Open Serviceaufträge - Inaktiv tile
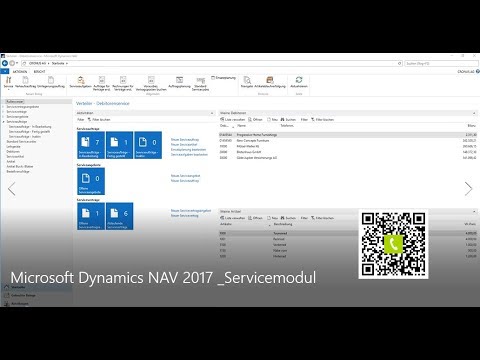Image resolution: width=480 pixels, height=360 pixels. pyautogui.click(x=148, y=145)
